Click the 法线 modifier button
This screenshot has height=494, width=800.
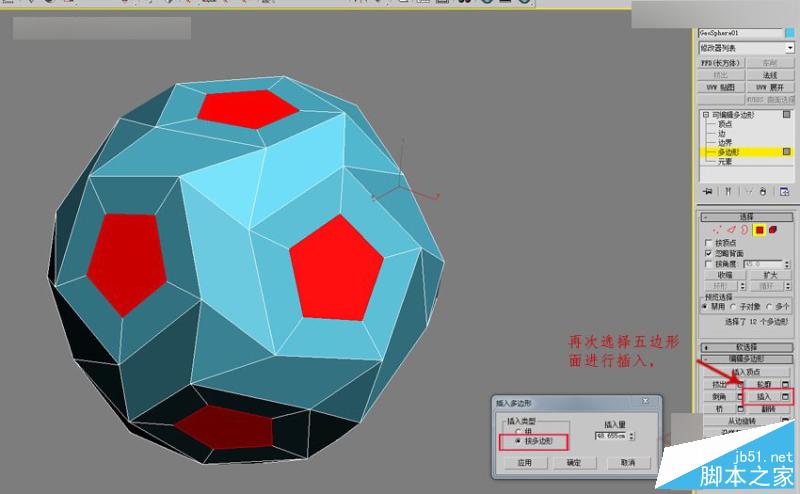click(x=770, y=75)
